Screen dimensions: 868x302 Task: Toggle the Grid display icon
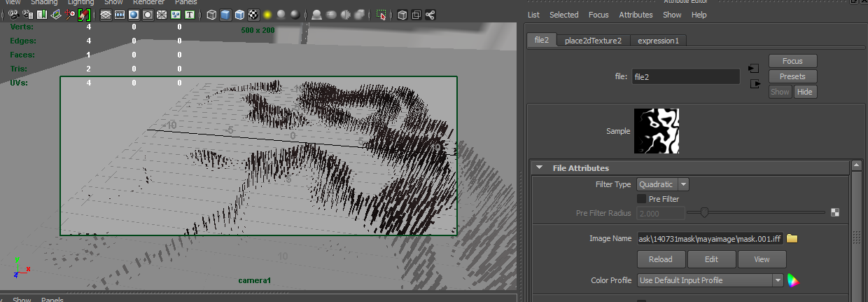pyautogui.click(x=105, y=14)
